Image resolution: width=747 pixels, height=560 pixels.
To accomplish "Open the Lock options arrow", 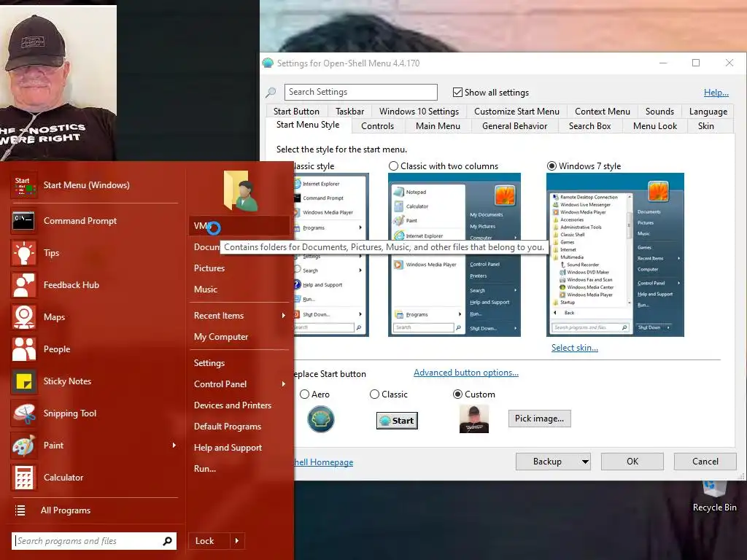I will [x=237, y=541].
